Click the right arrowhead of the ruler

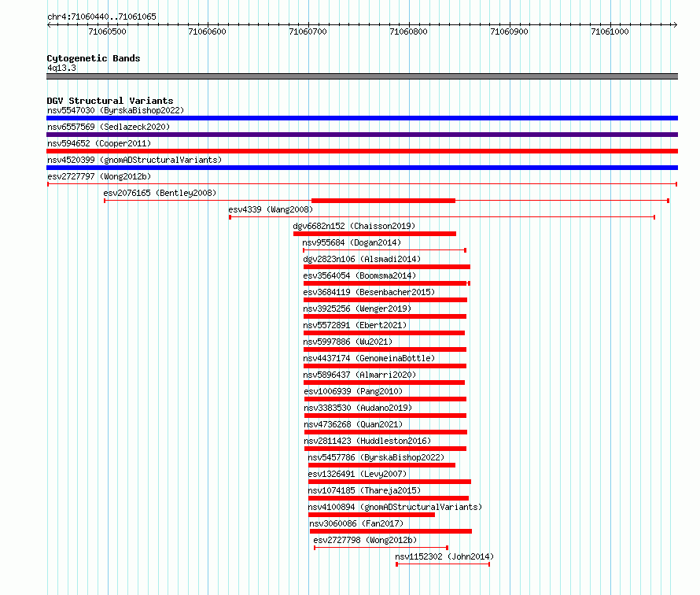676,25
